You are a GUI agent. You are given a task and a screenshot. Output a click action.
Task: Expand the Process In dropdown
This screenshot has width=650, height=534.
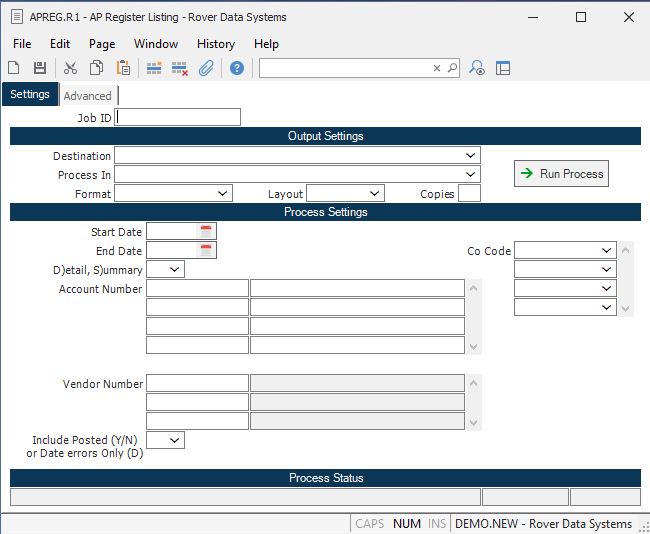(470, 175)
